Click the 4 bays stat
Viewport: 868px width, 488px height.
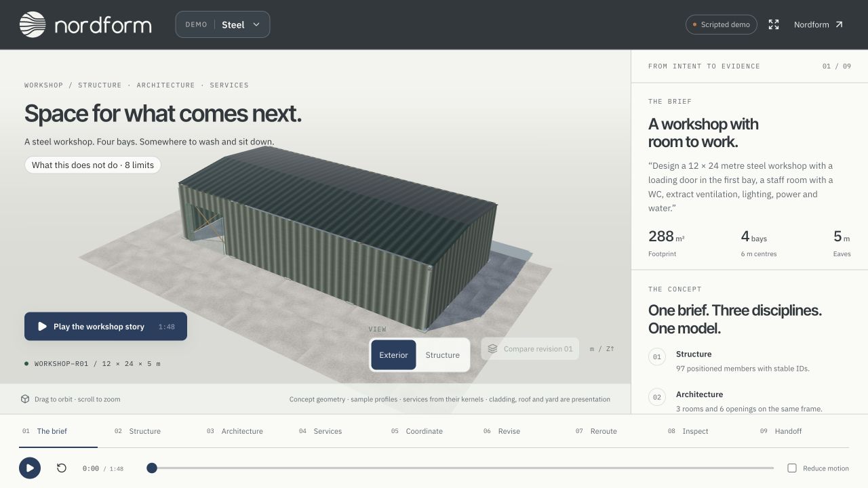759,243
